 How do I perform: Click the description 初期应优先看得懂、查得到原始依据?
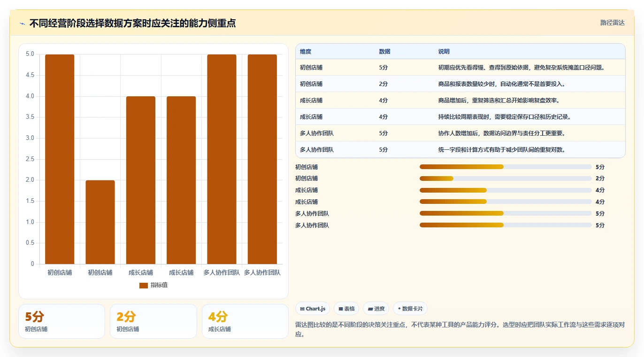point(521,67)
